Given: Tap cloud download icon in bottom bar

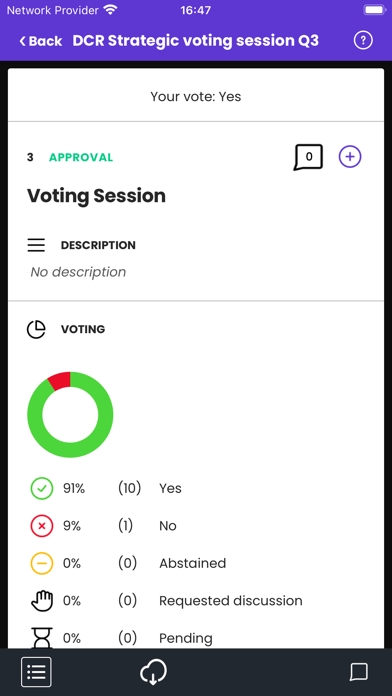Looking at the screenshot, I should tap(153, 672).
